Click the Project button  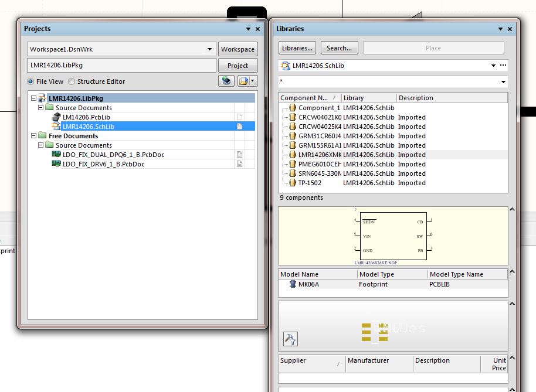point(238,66)
